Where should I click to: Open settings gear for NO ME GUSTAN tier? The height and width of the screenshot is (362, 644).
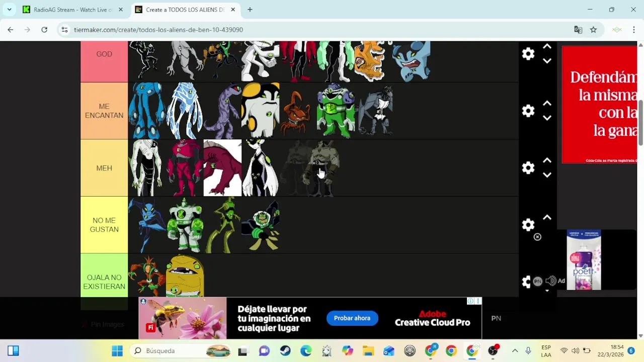point(528,225)
